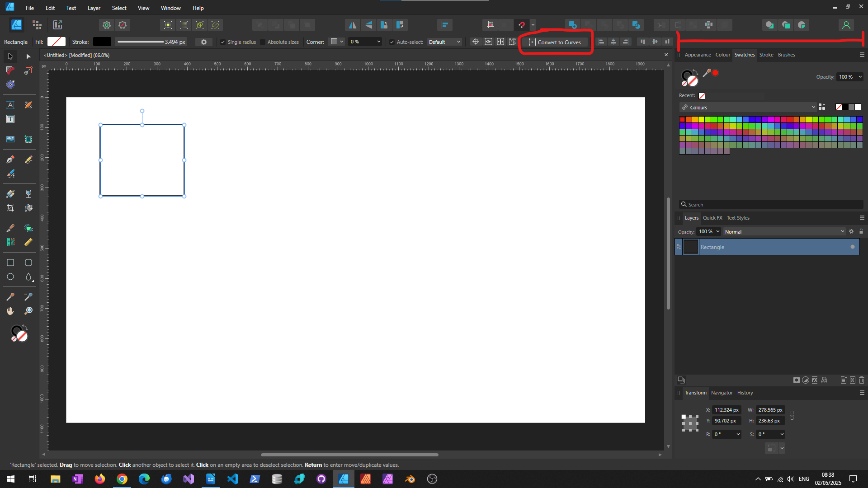
Task: Toggle the snapping magnet
Action: [x=522, y=25]
